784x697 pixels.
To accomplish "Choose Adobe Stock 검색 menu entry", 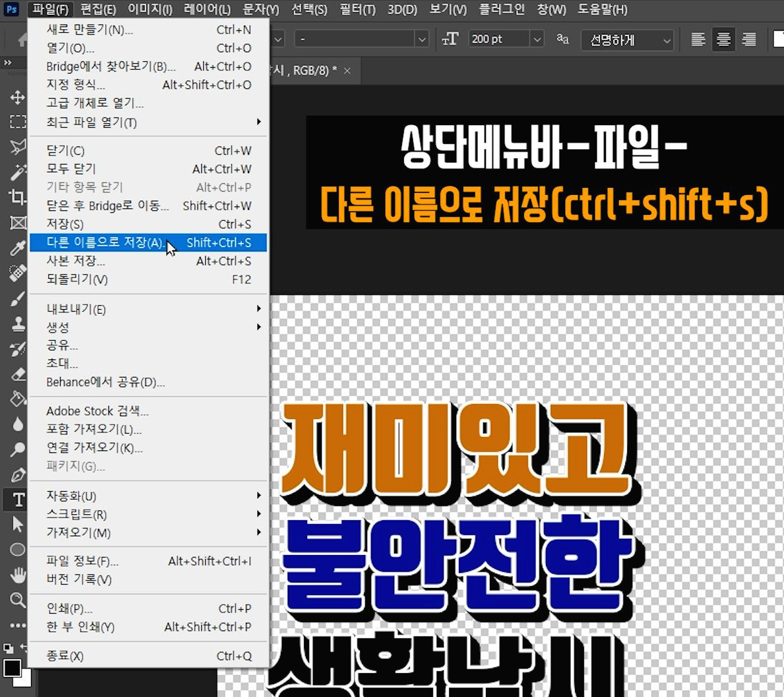I will click(x=148, y=410).
